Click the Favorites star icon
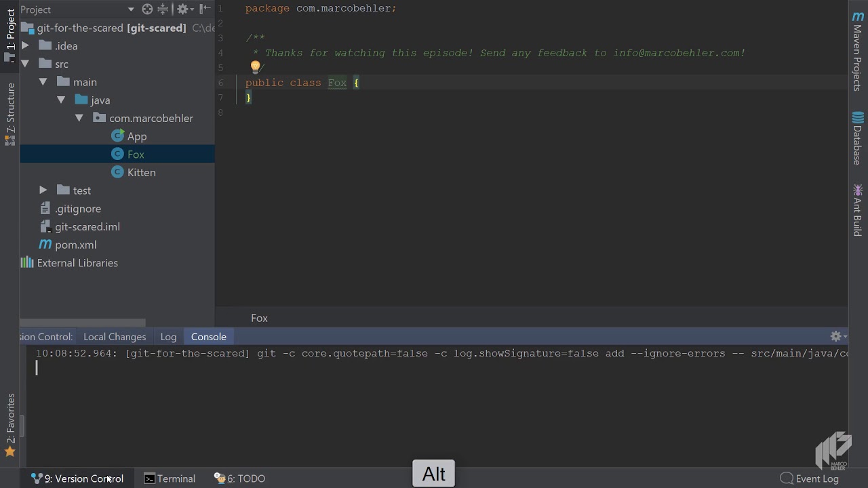This screenshot has height=488, width=868. [x=10, y=451]
